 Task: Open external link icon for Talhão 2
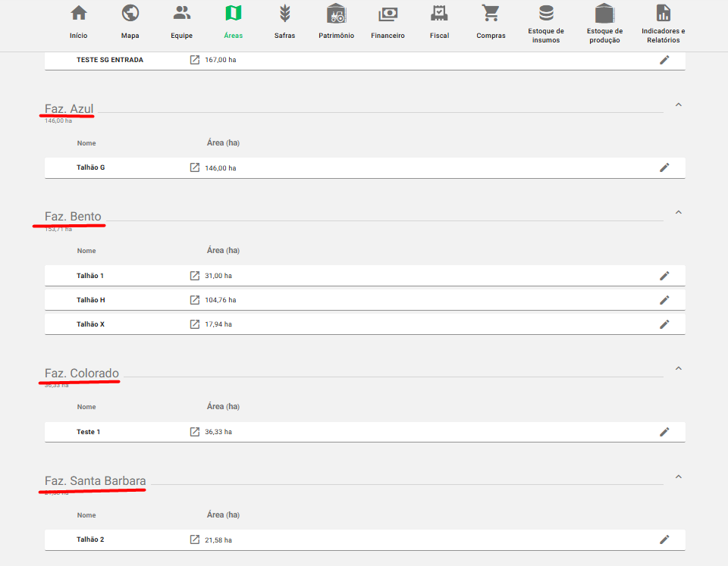click(x=195, y=539)
